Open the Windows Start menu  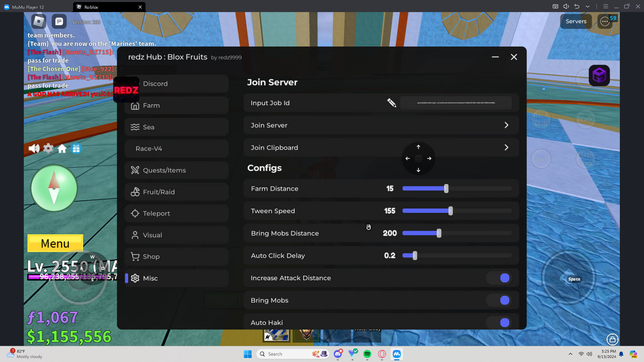248,354
